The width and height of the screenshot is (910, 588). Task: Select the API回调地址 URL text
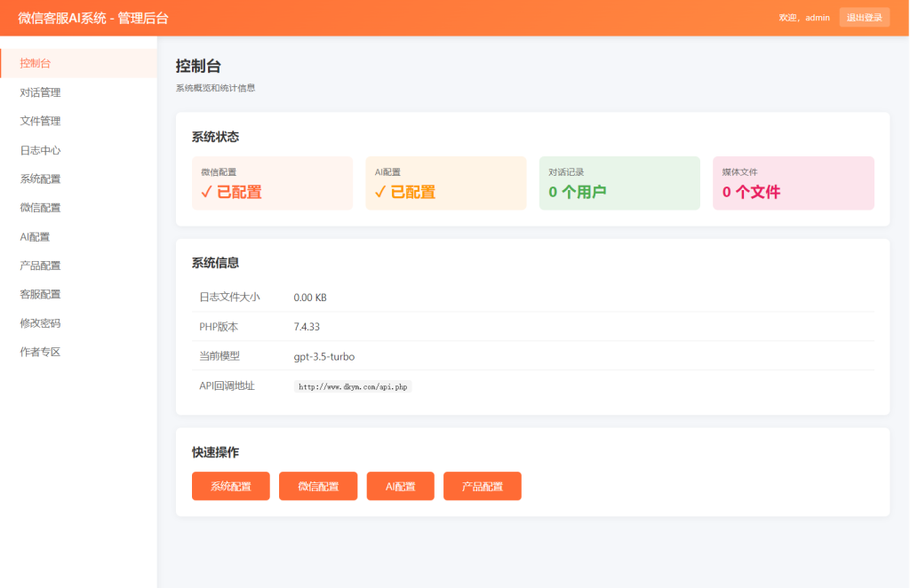(353, 385)
